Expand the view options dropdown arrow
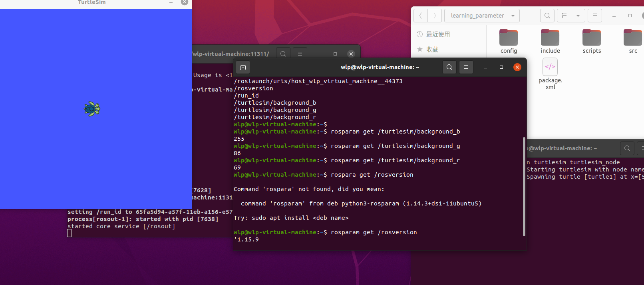 coord(578,16)
